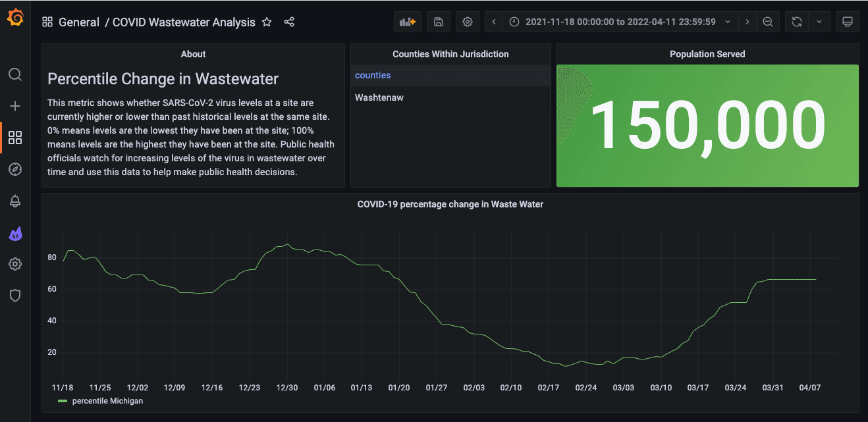This screenshot has width=868, height=422.
Task: Star the COVID Wastewater Analysis dashboard
Action: click(267, 22)
